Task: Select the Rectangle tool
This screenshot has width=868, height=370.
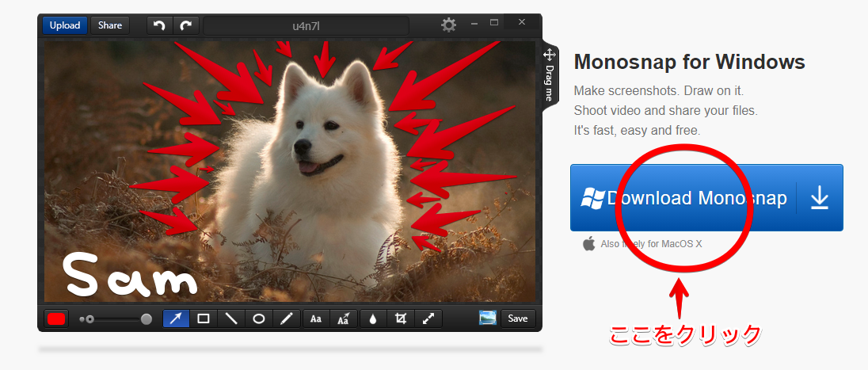Action: click(x=204, y=319)
